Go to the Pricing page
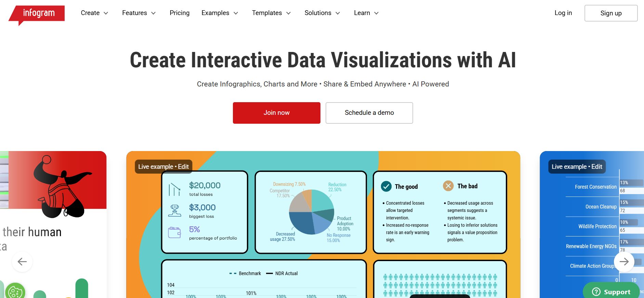The height and width of the screenshot is (298, 644). click(180, 13)
